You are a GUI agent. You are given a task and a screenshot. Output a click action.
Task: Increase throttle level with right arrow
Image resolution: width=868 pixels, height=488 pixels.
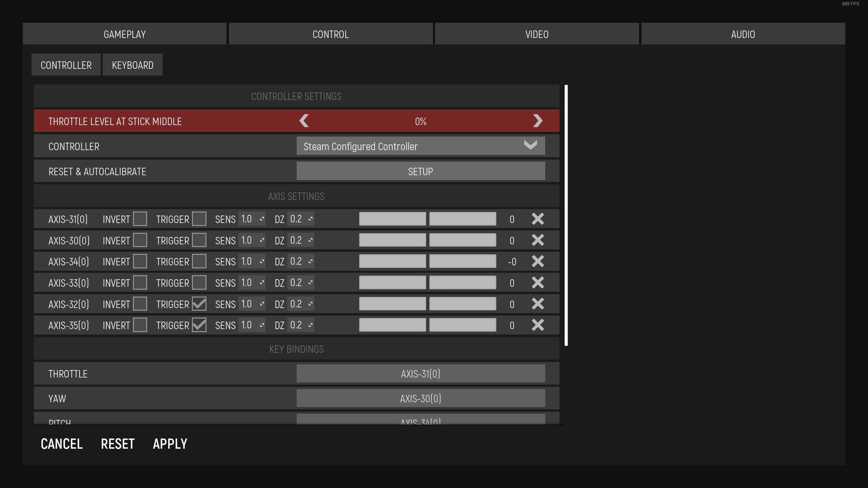coord(537,121)
